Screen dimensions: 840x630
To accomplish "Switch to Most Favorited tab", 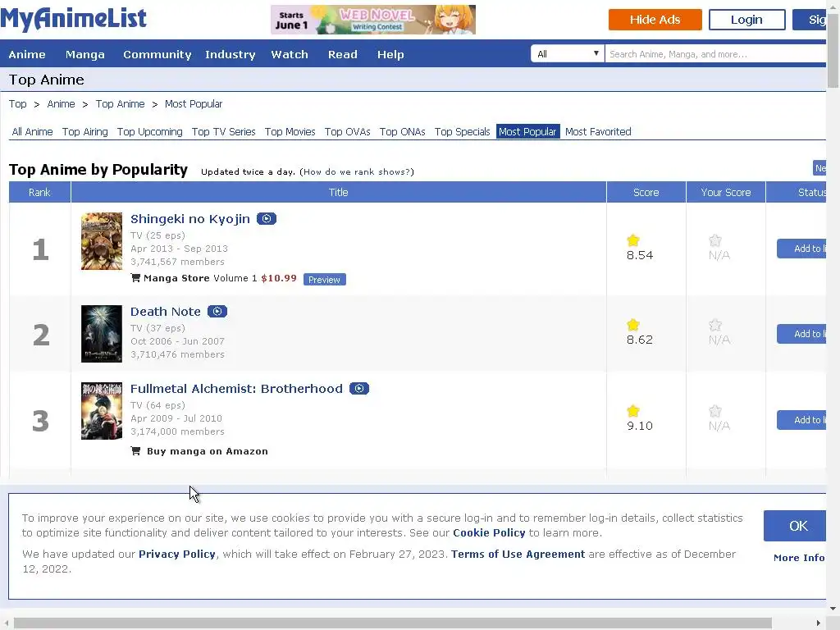I will coord(598,132).
